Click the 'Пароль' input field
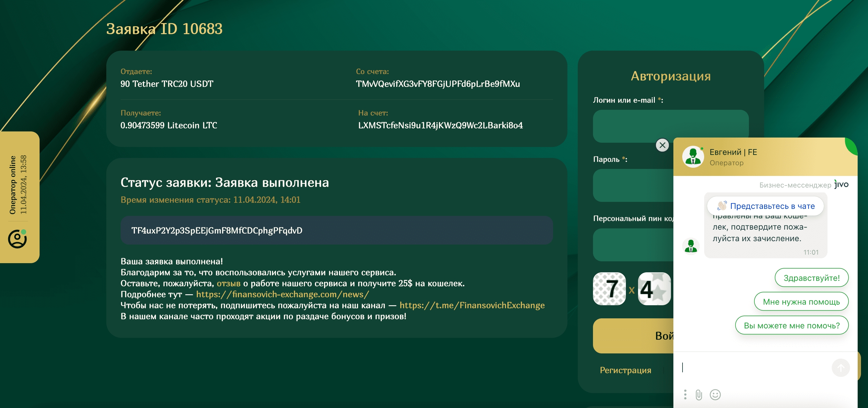Viewport: 868px width, 408px height. [633, 185]
